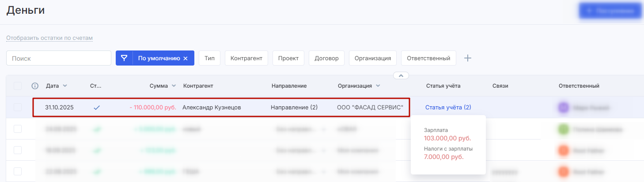Image resolution: width=644 pixels, height=182 pixels.
Task: Open the Статья учёта (2) link
Action: click(x=448, y=107)
